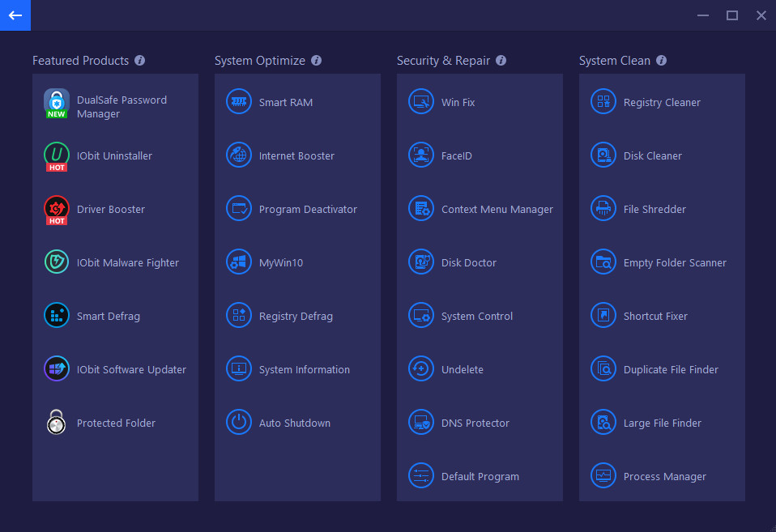Open Protected Folder padlock icon

click(x=57, y=422)
